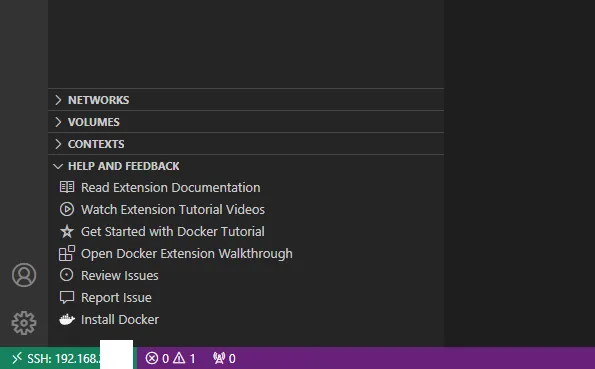Click the remote connection icon in status bar
Image resolution: width=595 pixels, height=369 pixels.
tap(17, 358)
